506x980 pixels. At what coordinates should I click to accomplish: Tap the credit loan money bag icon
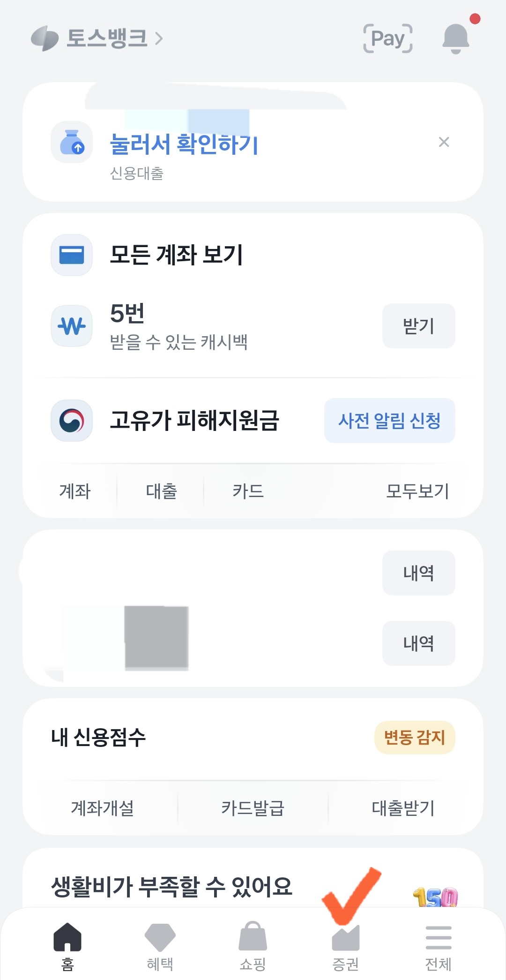(x=72, y=142)
